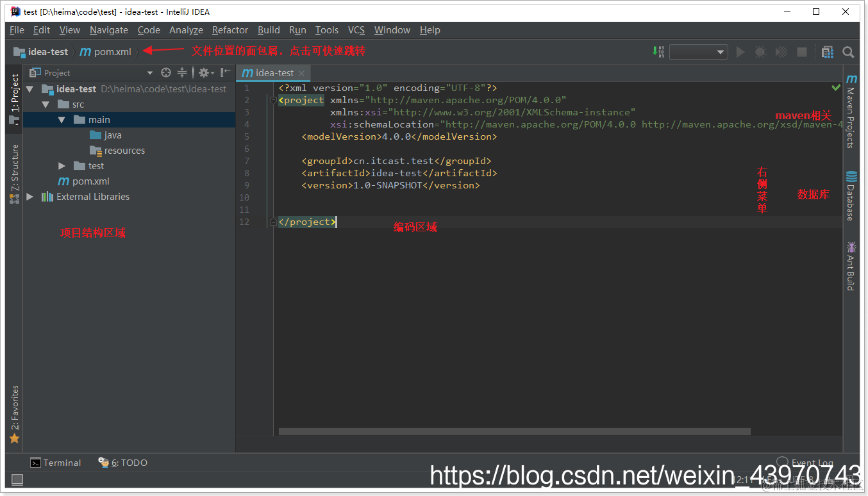Open the Run menu
Viewport: 868px width, 496px height.
click(x=297, y=30)
